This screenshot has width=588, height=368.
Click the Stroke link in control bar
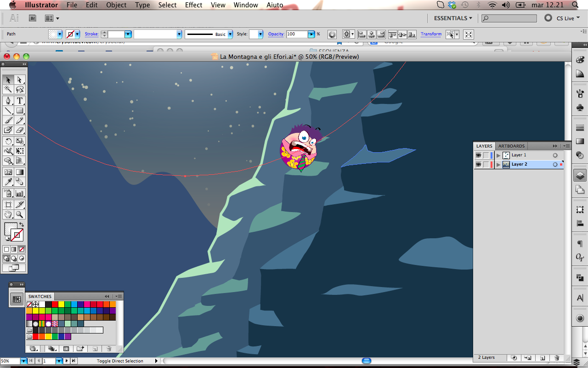click(91, 34)
